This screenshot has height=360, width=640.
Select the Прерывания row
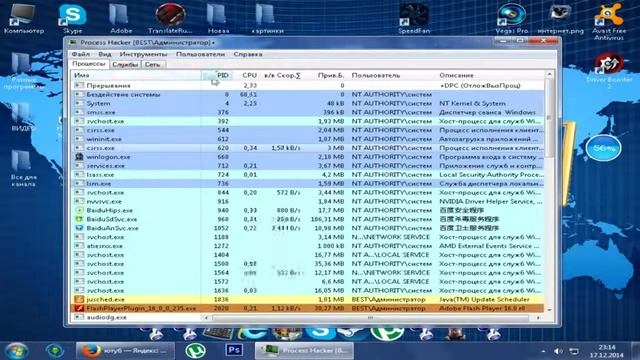click(308, 85)
